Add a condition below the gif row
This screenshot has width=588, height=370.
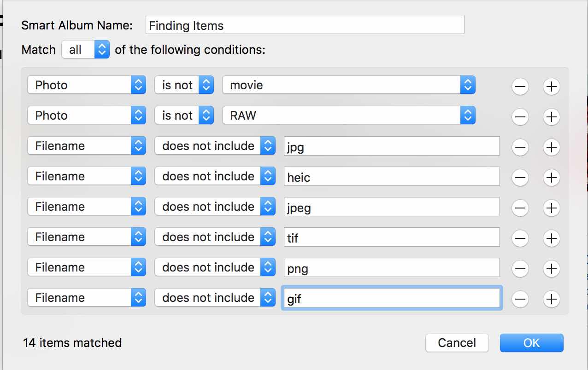tap(551, 299)
